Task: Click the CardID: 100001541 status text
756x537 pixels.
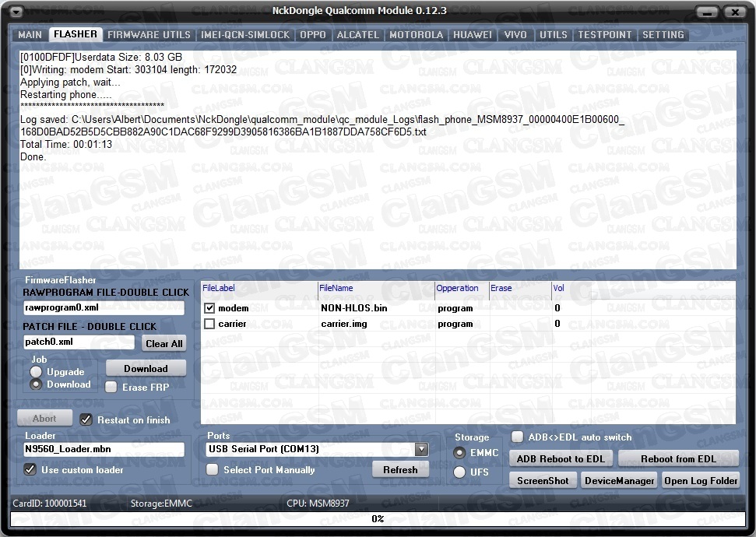Action: pos(50,504)
